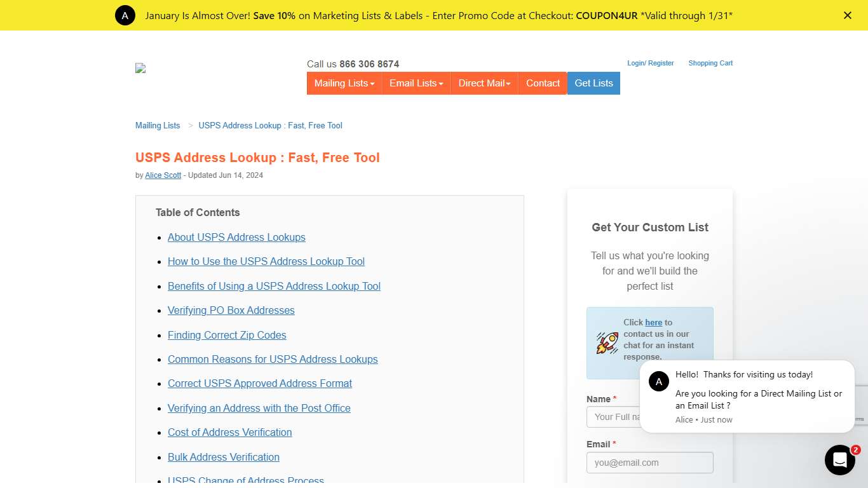Click the Mailing Lists breadcrumb
This screenshot has width=868, height=488.
pos(157,125)
